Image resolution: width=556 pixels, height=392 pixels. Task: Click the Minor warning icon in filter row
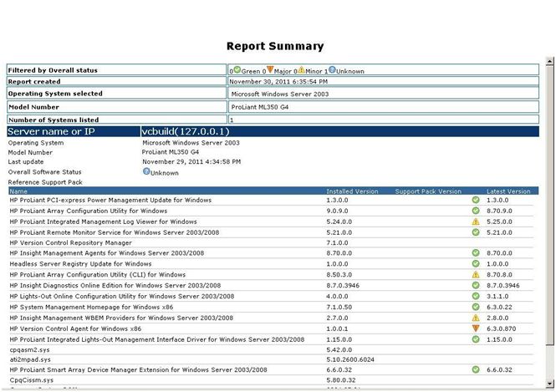coord(301,70)
